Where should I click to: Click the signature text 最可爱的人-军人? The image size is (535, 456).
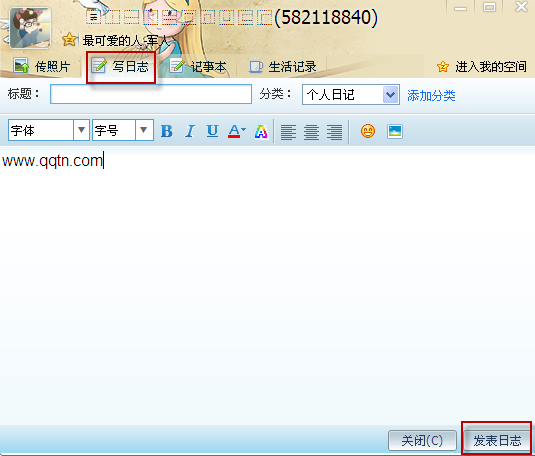pyautogui.click(x=126, y=41)
